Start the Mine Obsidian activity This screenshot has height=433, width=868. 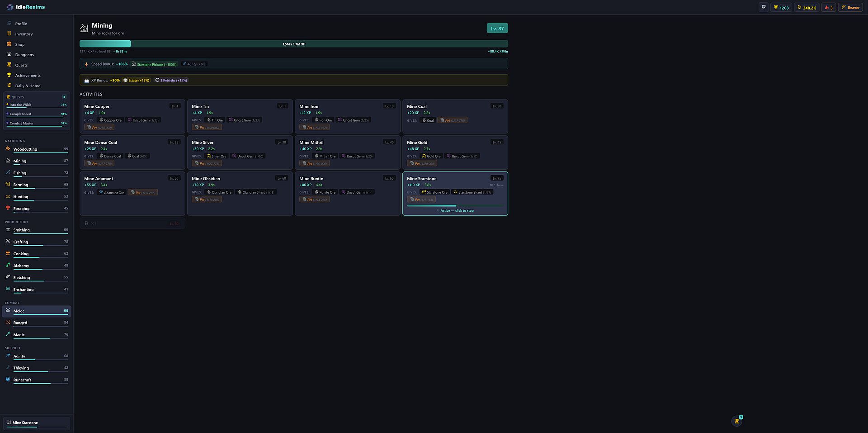click(x=240, y=193)
